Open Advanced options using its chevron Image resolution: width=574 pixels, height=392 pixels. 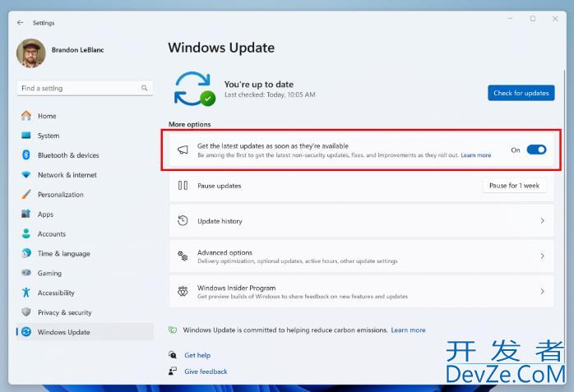(x=542, y=256)
